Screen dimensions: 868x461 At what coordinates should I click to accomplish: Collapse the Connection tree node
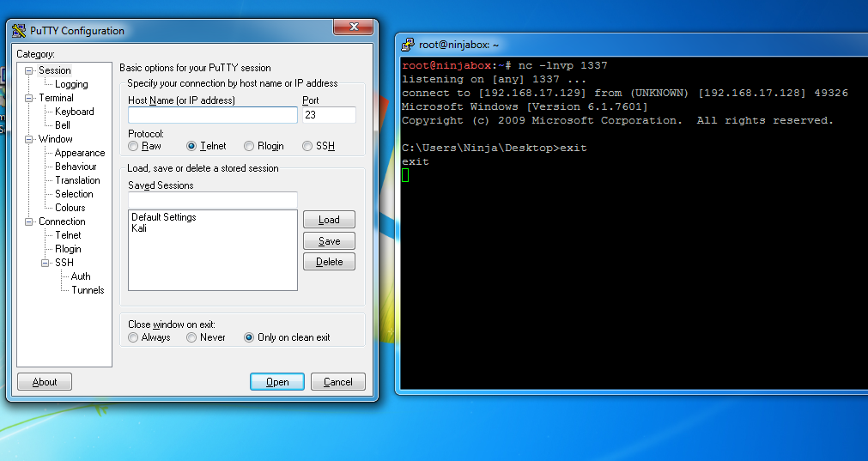(29, 222)
